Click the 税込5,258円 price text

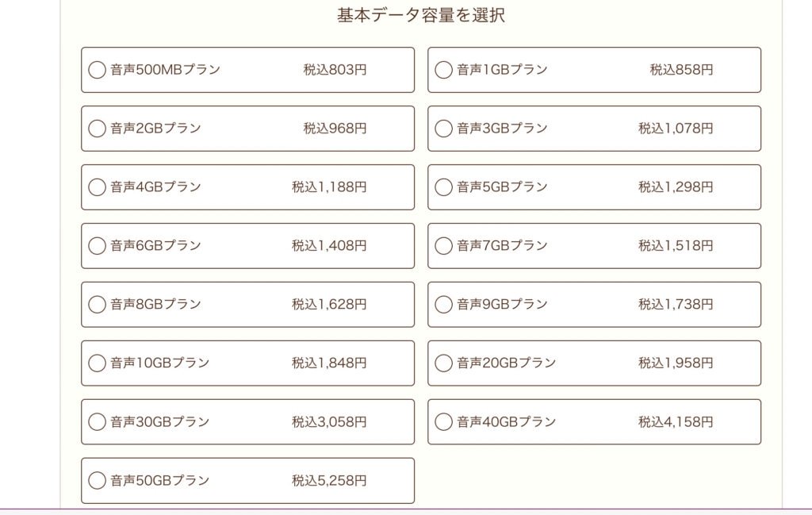click(x=329, y=480)
